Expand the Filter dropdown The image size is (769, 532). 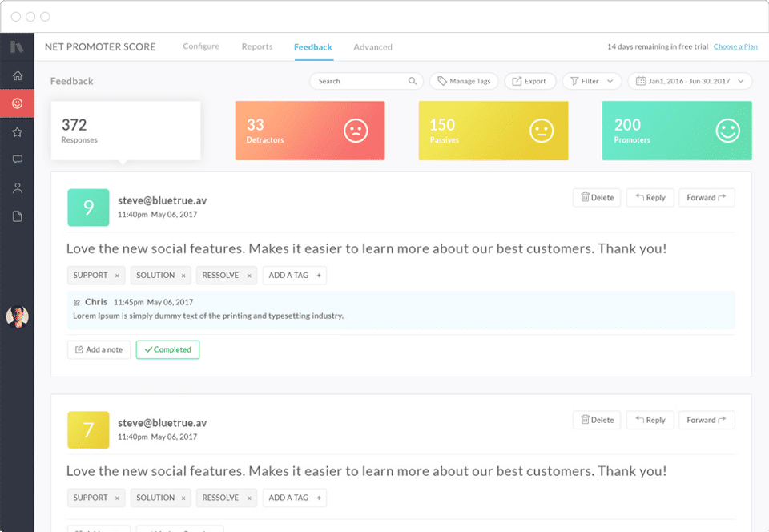[x=592, y=81]
